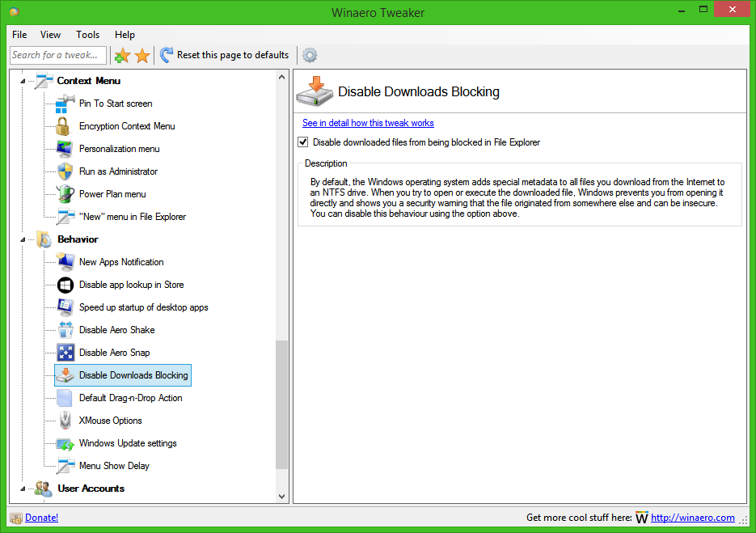Click the Donate icon in status bar

16,518
